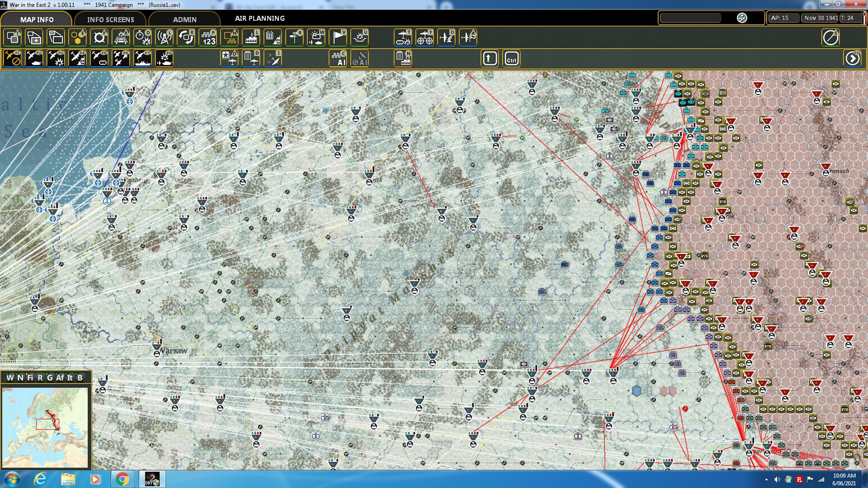Viewport: 868px width, 488px height.
Task: Select naval patrol air mission (F7)
Action: pos(142,59)
